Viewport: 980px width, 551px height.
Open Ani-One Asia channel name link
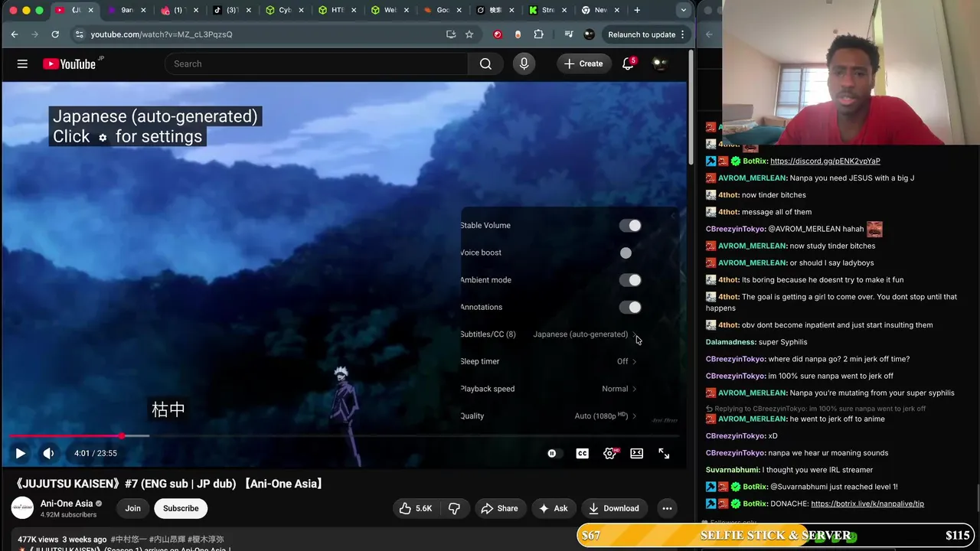click(x=67, y=504)
